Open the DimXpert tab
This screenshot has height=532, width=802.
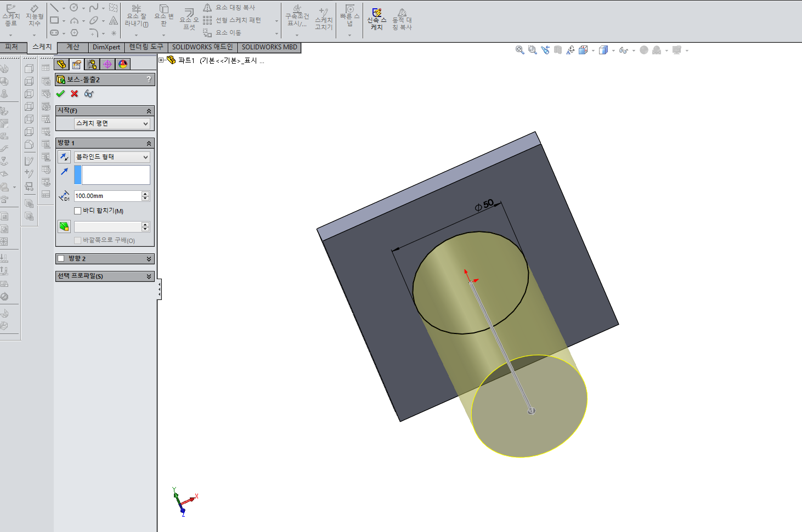click(106, 47)
